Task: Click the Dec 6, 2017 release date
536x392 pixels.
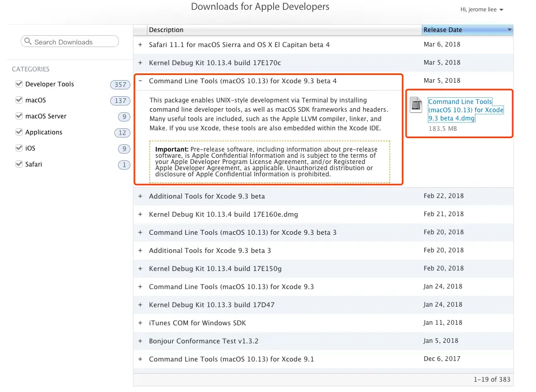Action: [442, 359]
